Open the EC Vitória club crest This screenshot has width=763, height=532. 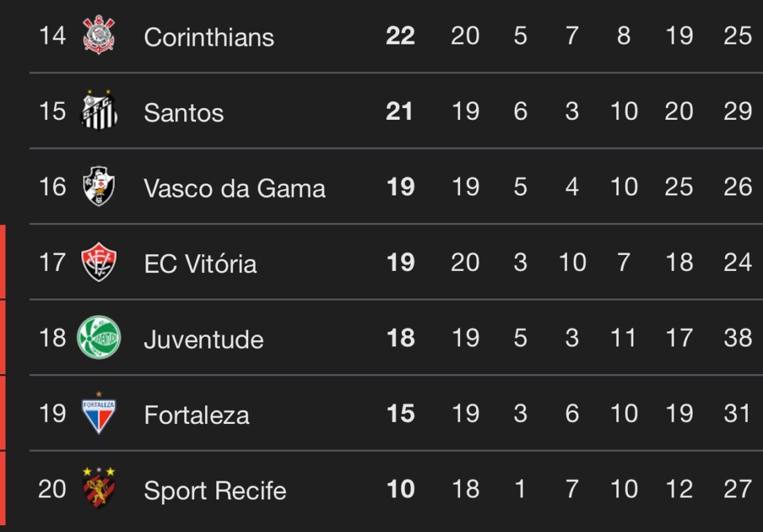click(99, 262)
